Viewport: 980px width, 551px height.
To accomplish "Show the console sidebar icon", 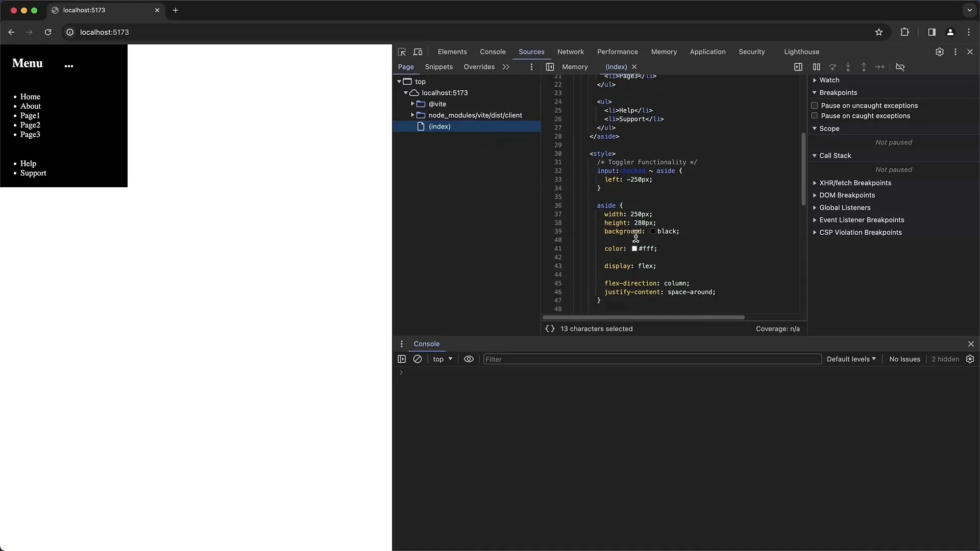I will [x=402, y=359].
